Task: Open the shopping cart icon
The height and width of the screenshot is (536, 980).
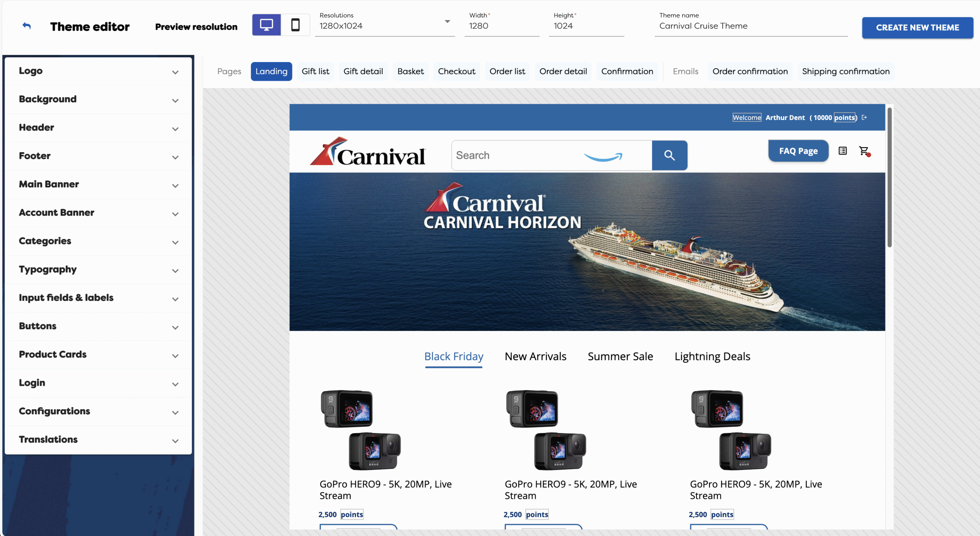Action: [864, 151]
